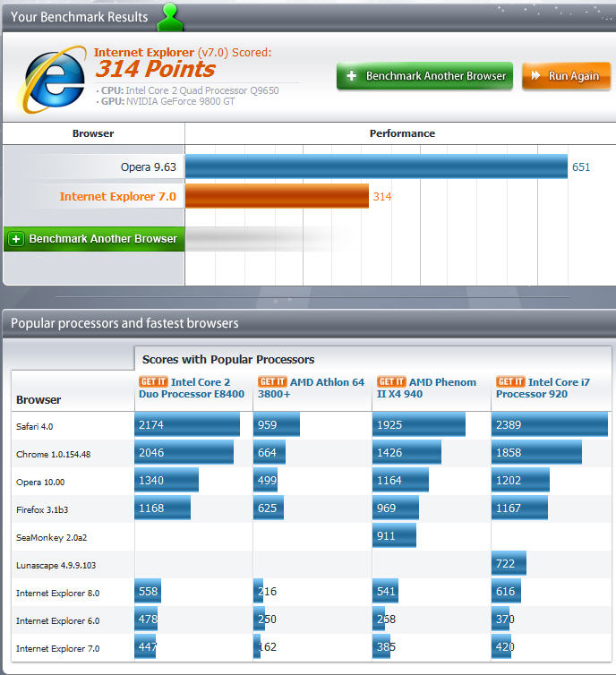Click the Lunascape score 722 bar
616x675 pixels.
coord(509,563)
